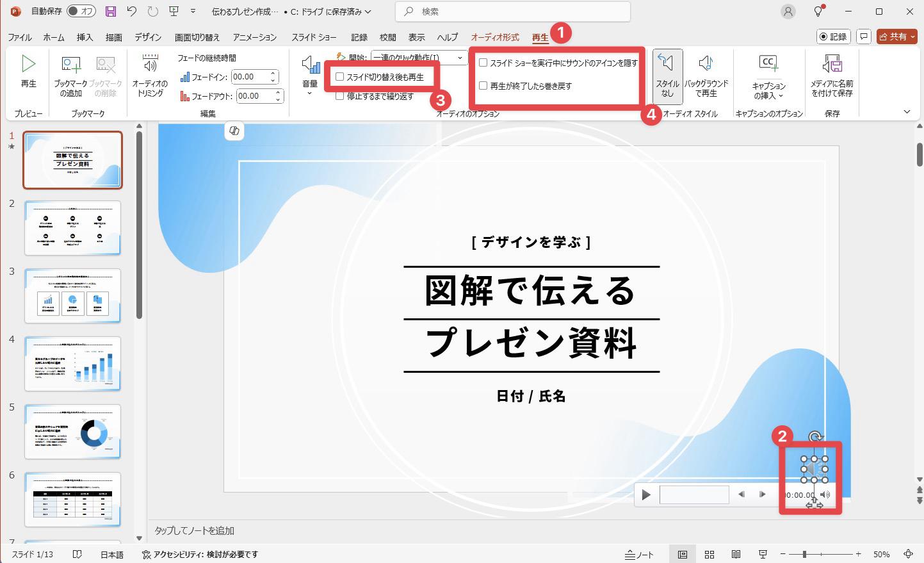
Task: Click the spell check book icon
Action: click(x=77, y=554)
